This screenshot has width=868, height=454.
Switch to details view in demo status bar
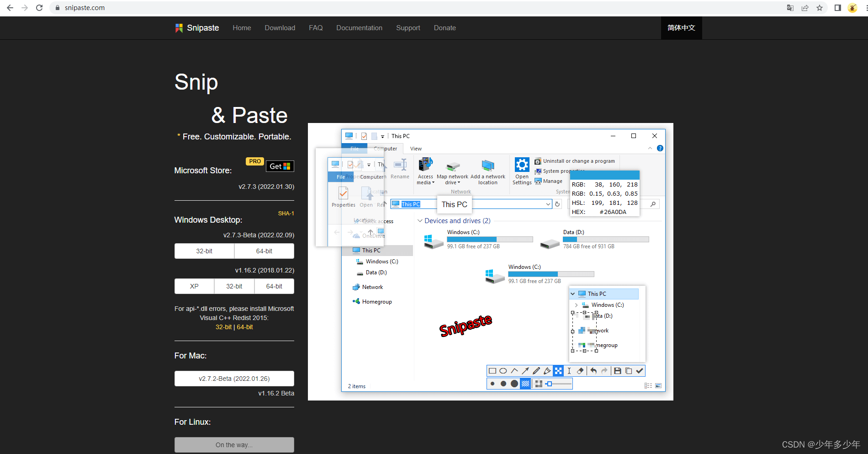click(x=648, y=386)
